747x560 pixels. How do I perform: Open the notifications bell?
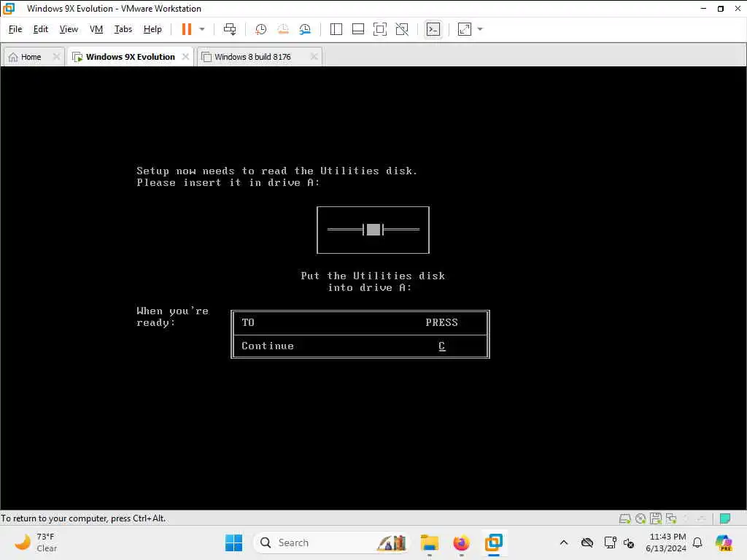697,542
